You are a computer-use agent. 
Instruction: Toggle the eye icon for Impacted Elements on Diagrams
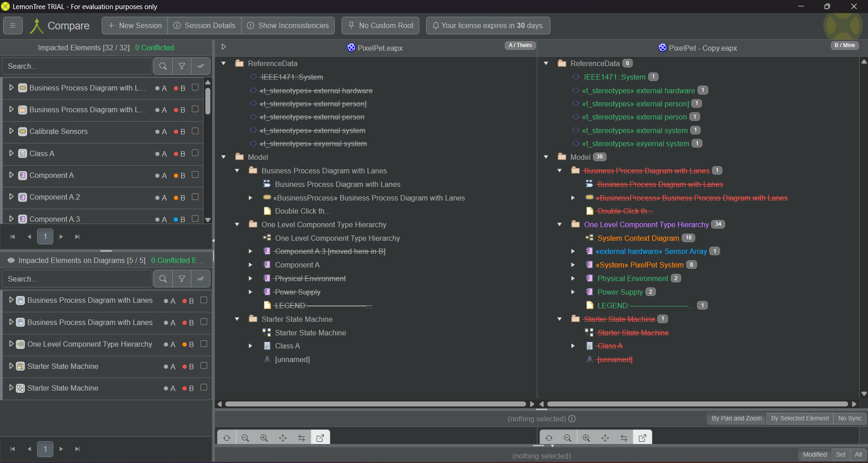(10, 260)
